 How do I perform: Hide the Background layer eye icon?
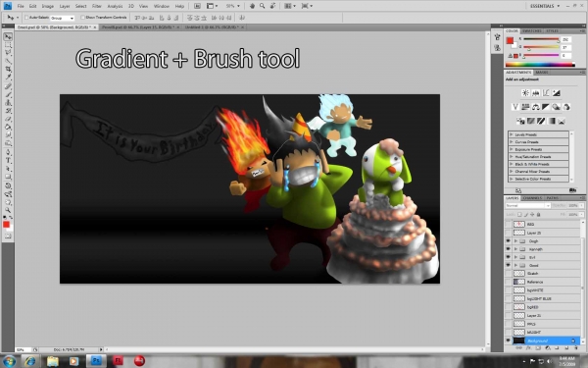point(508,341)
